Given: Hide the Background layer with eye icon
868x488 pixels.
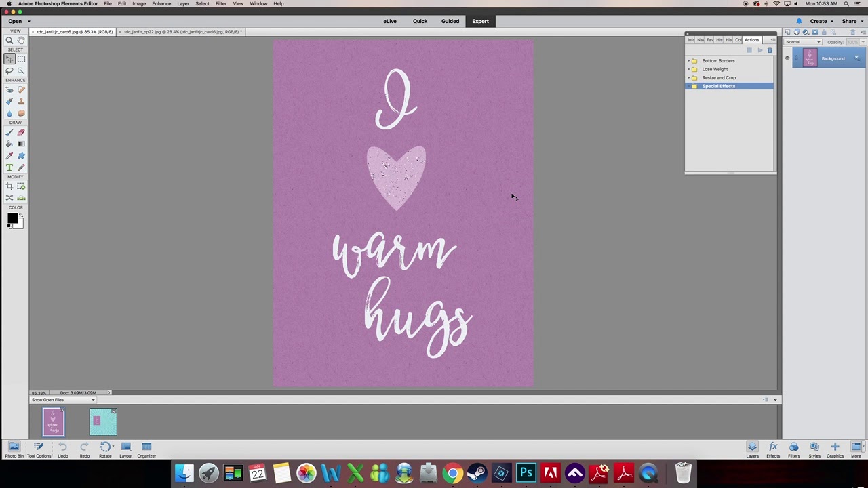Looking at the screenshot, I should click(x=787, y=58).
